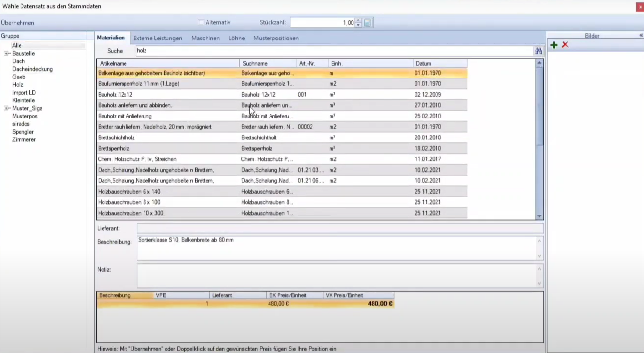The height and width of the screenshot is (353, 644).
Task: Select Bauholz anliefern und abbinden row
Action: [x=282, y=105]
